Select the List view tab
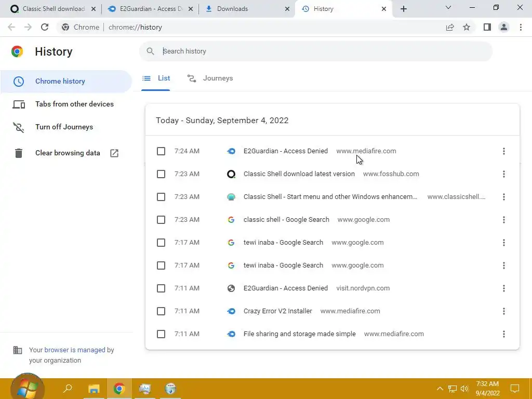 pos(156,78)
